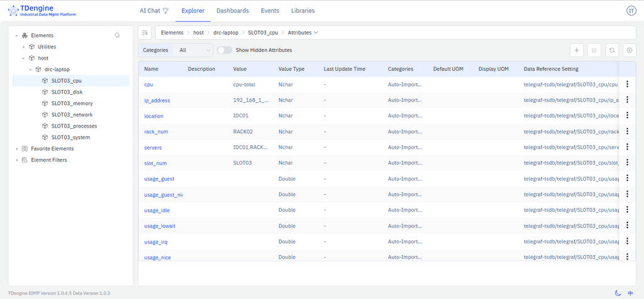The height and width of the screenshot is (299, 644).
Task: Click the ip_address attribute link
Action: click(x=157, y=101)
